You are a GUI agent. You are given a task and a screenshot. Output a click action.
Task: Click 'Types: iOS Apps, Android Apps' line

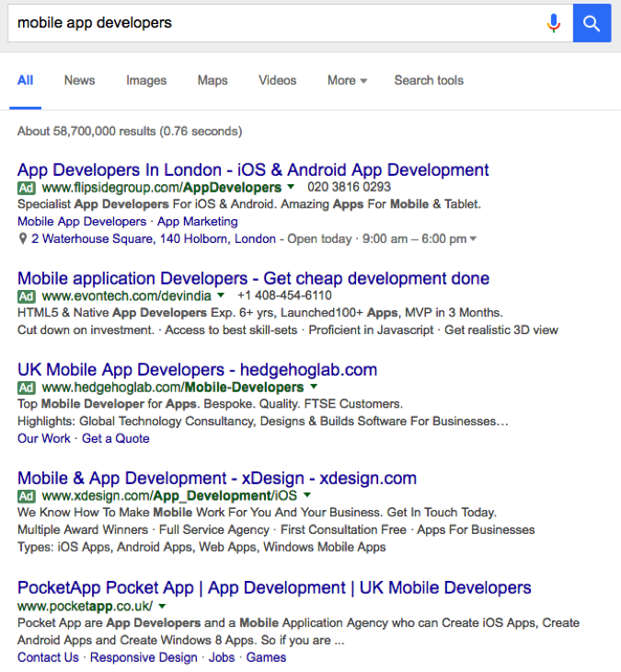tap(201, 547)
